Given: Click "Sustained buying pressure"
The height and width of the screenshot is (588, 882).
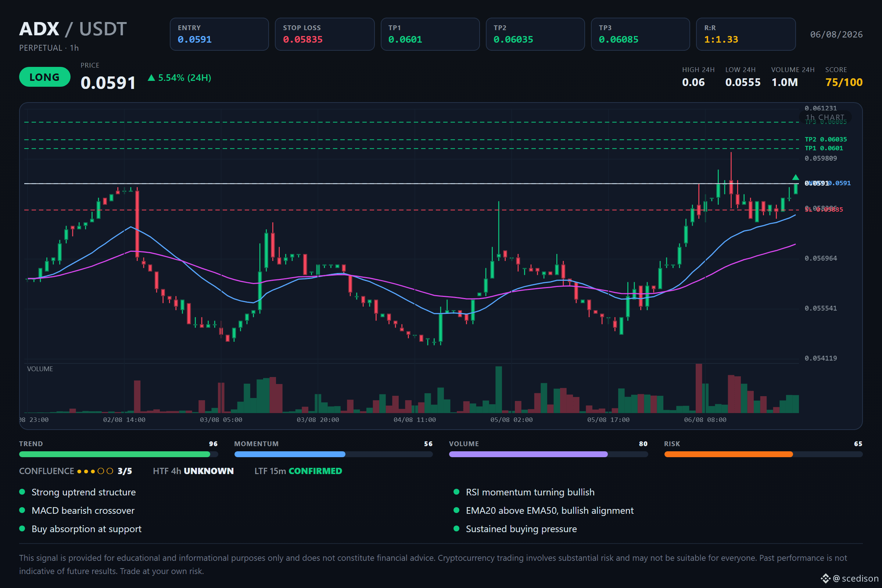Looking at the screenshot, I should click(x=521, y=529).
